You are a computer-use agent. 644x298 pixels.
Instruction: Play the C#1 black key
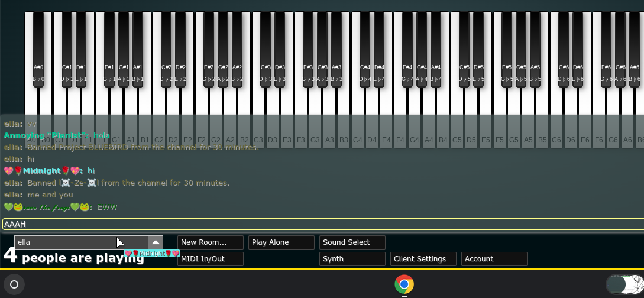(67, 49)
